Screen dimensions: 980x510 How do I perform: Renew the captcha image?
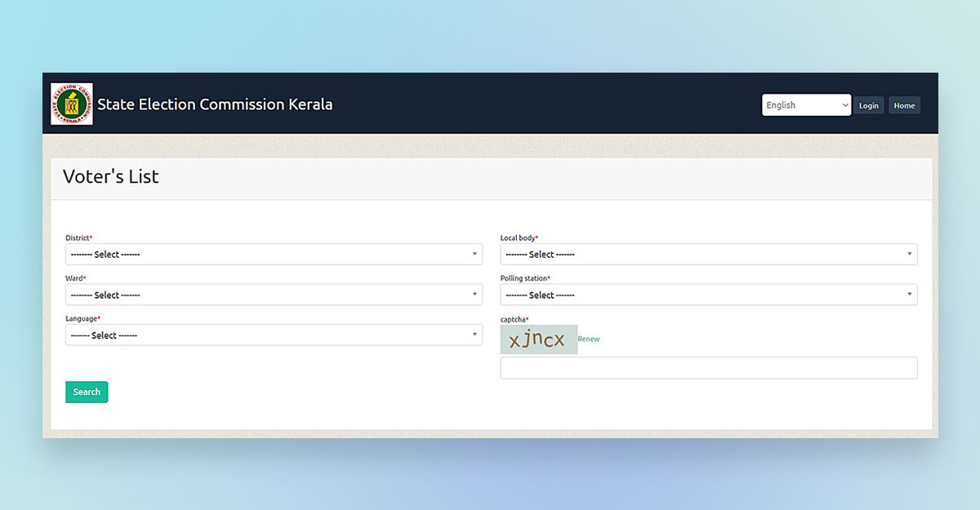click(589, 339)
